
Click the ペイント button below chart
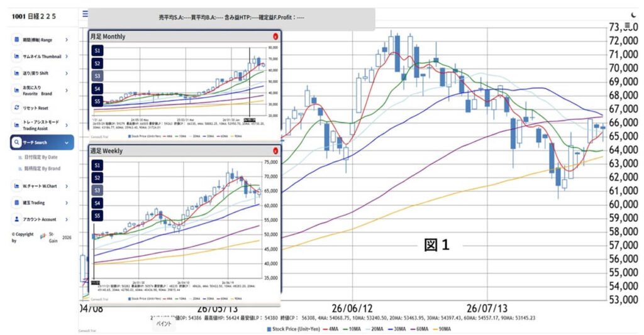coord(164,324)
